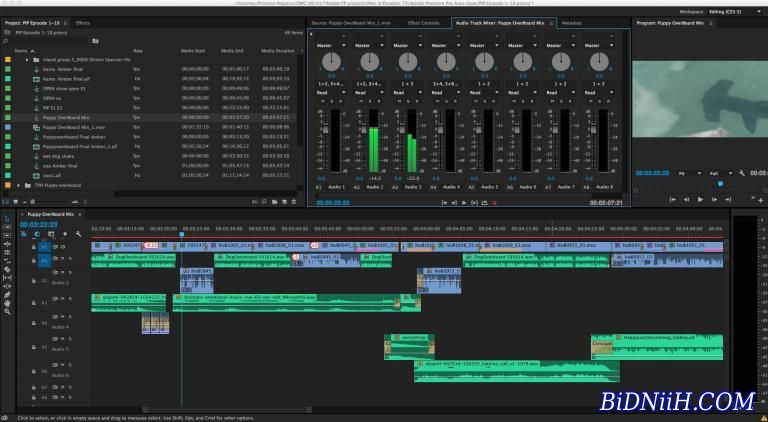Select the Audio Track Mixer tab
The height and width of the screenshot is (422, 768).
point(500,23)
